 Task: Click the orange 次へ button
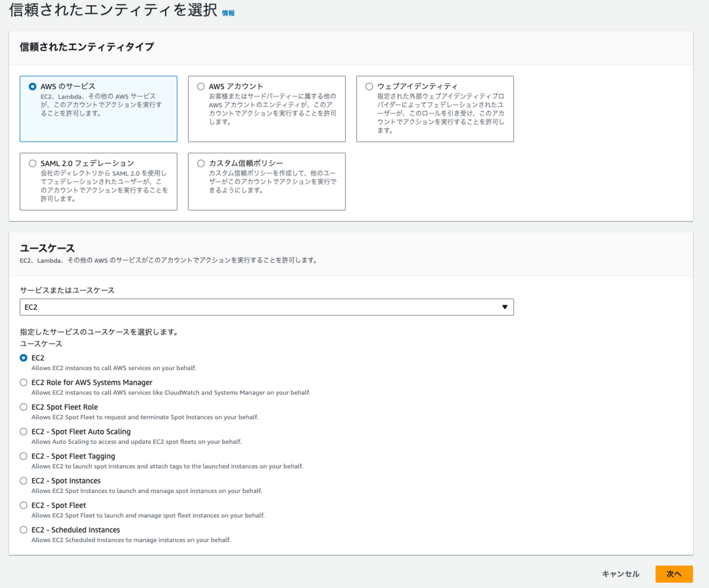(x=674, y=574)
